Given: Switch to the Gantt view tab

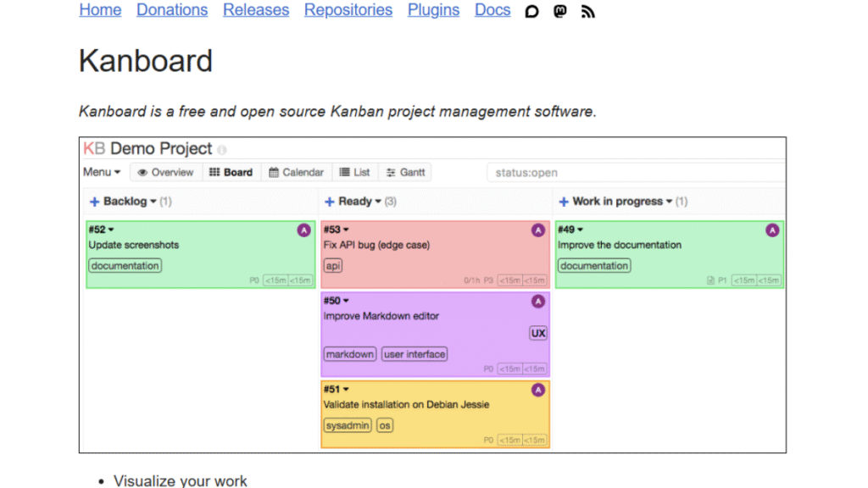Looking at the screenshot, I should [405, 172].
